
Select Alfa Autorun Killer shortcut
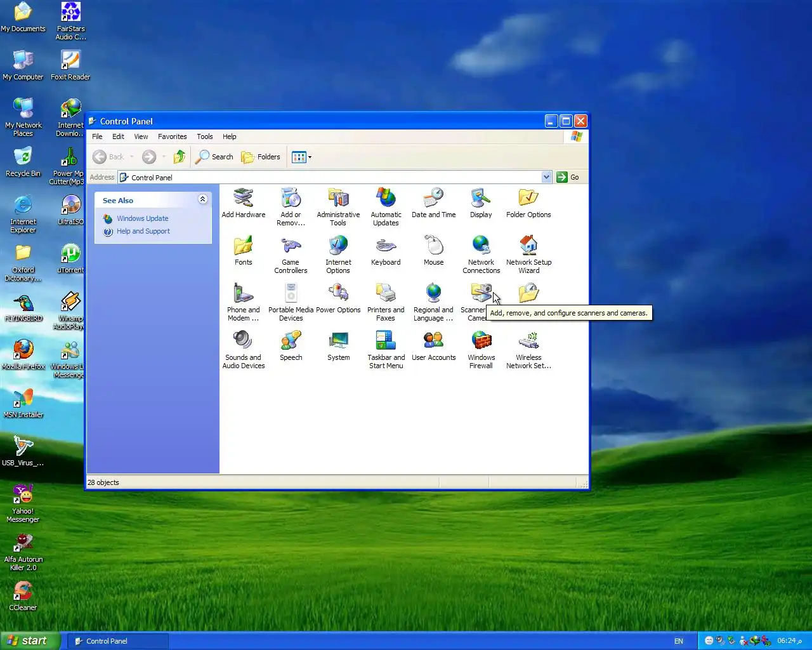coord(23,551)
